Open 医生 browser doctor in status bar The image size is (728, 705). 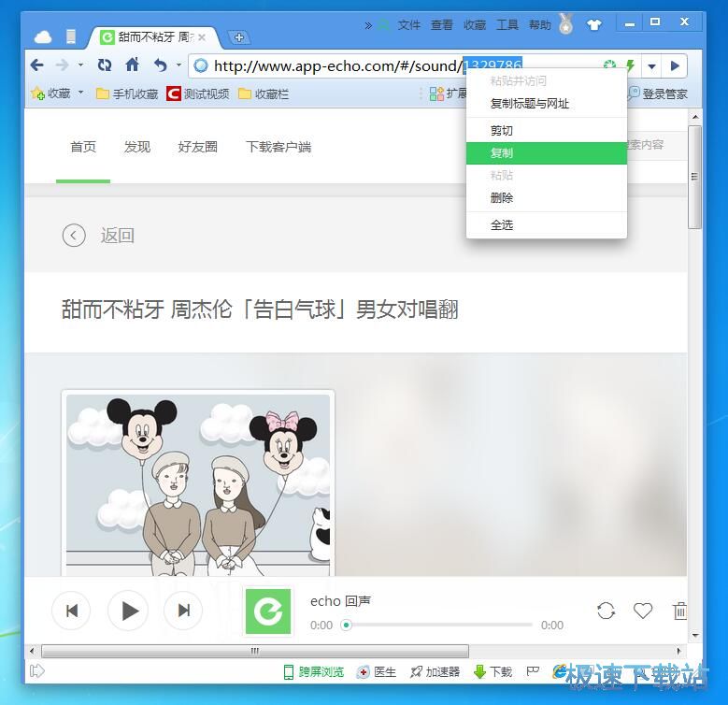376,671
